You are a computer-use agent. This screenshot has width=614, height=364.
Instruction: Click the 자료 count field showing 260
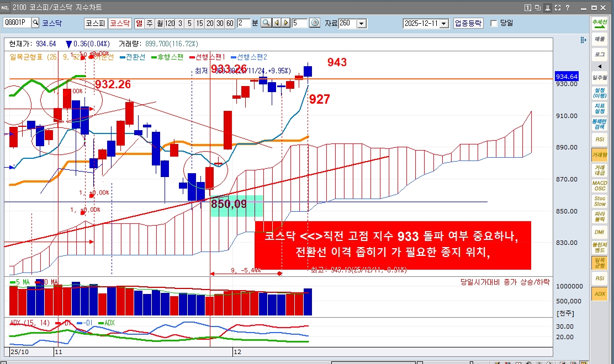[x=348, y=24]
